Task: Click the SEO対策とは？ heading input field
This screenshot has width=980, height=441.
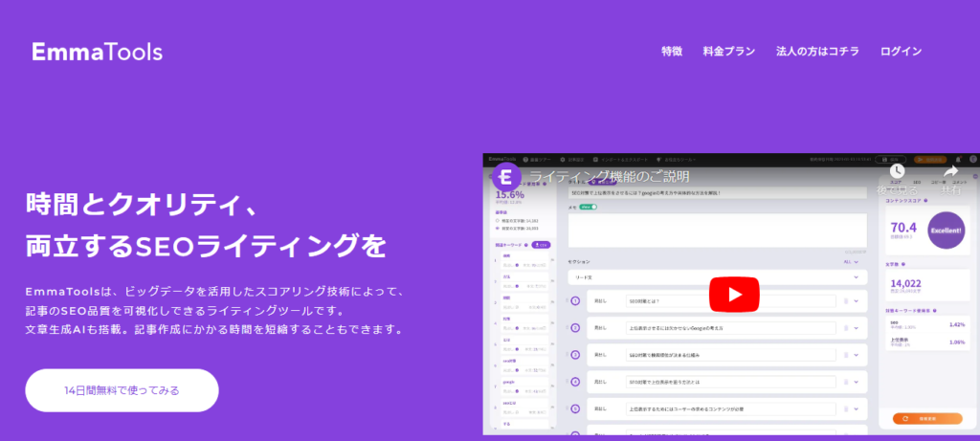Action: [730, 301]
